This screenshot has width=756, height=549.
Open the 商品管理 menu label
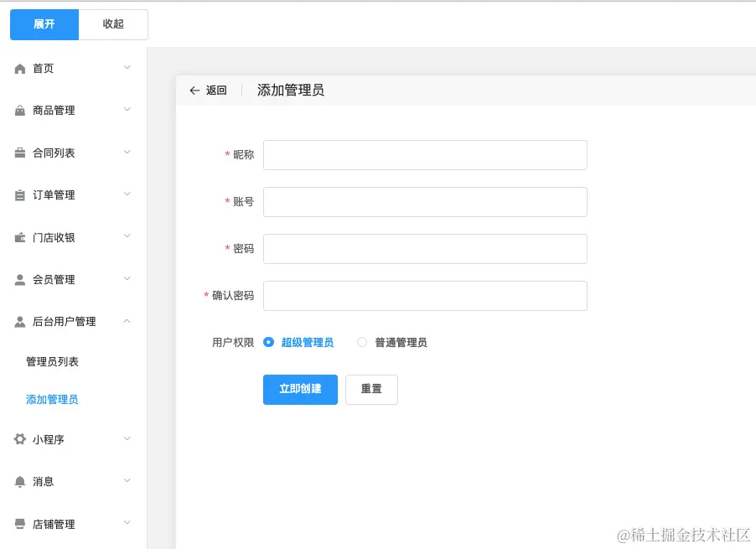pyautogui.click(x=54, y=111)
